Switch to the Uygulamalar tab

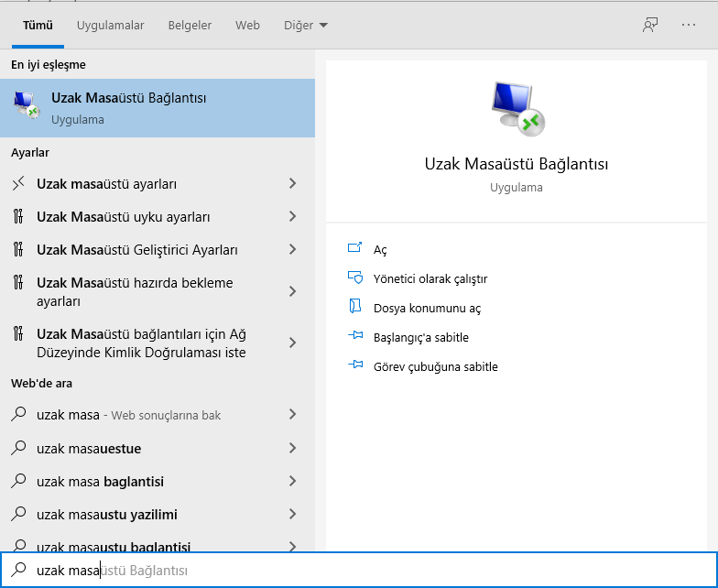tap(111, 26)
